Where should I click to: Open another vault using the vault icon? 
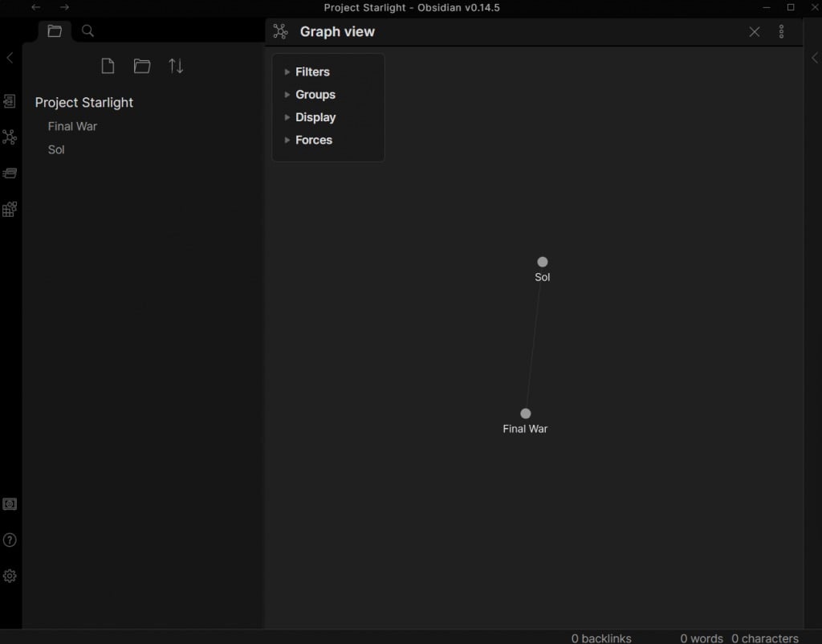tap(10, 504)
